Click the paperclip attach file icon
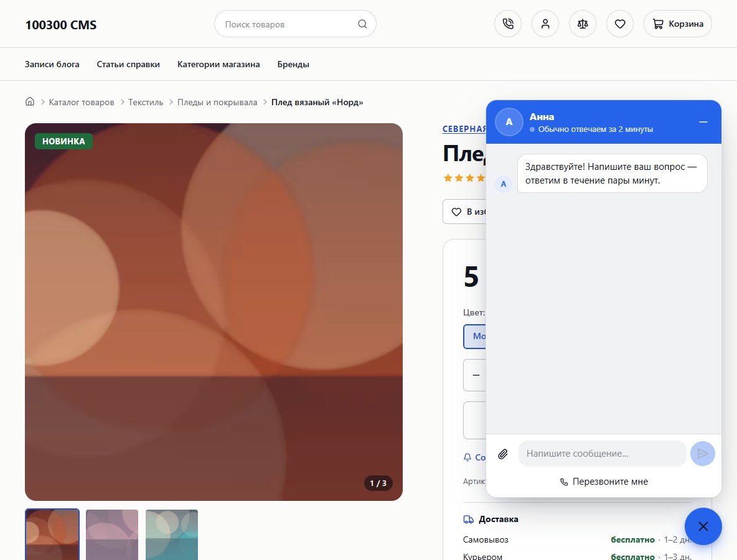Screen dimensions: 737x560 503,454
